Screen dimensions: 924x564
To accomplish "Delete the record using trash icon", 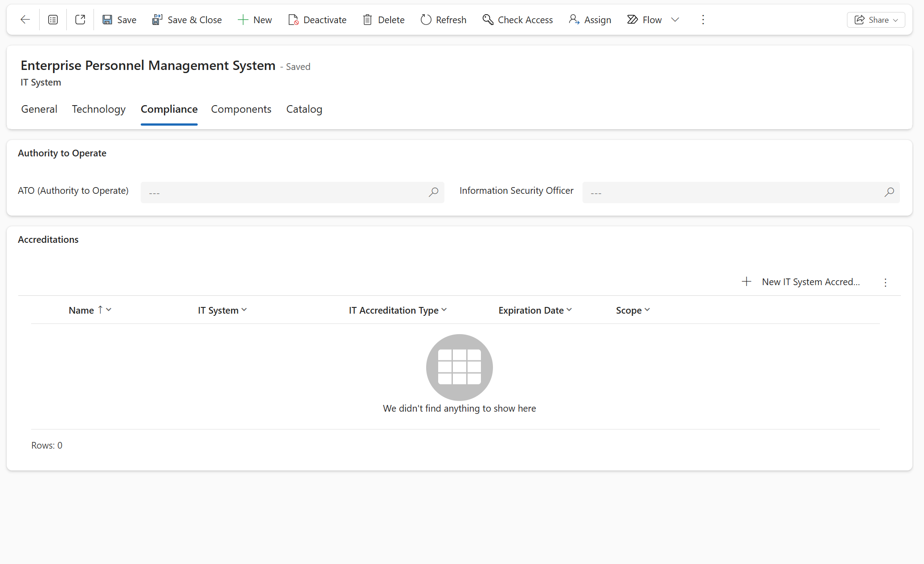I will click(x=383, y=20).
